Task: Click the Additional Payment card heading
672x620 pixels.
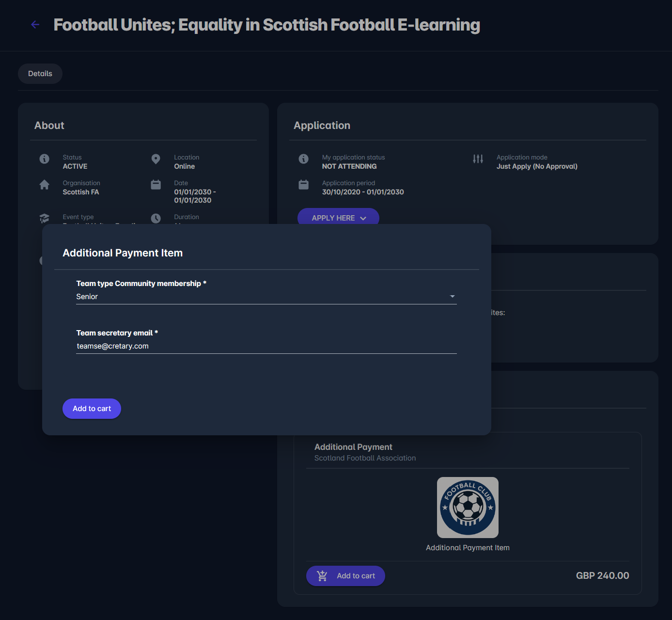Action: (x=353, y=447)
